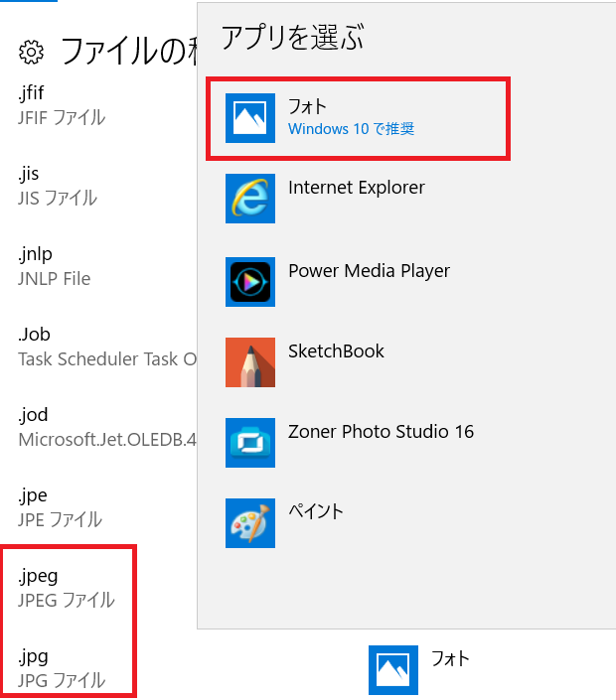Click the JPG ファイル description
616x700 pixels.
tap(62, 680)
